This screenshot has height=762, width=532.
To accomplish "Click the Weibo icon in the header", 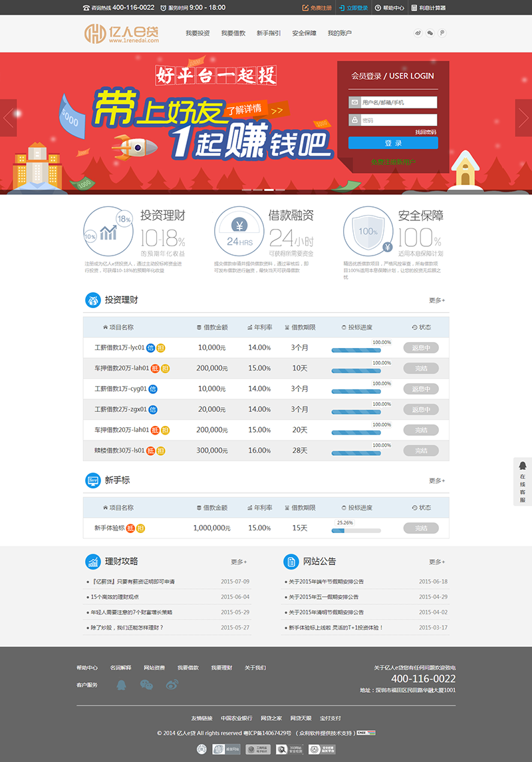I will pos(418,33).
